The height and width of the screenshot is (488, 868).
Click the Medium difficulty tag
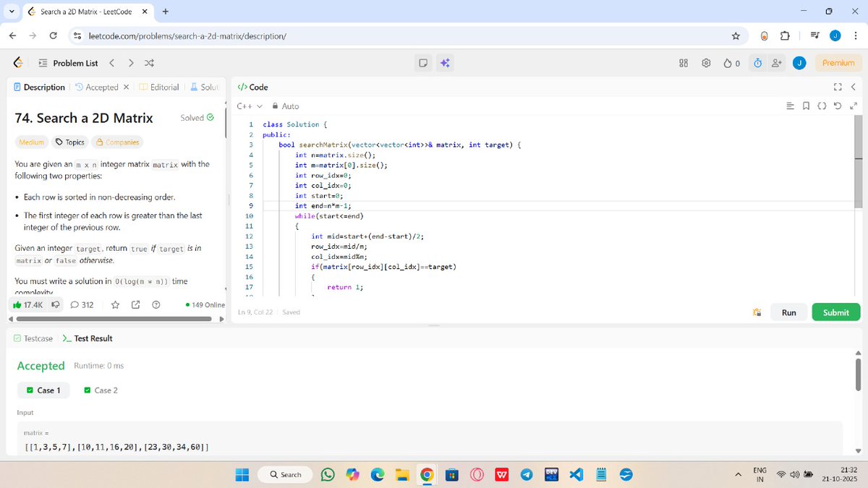(x=31, y=142)
